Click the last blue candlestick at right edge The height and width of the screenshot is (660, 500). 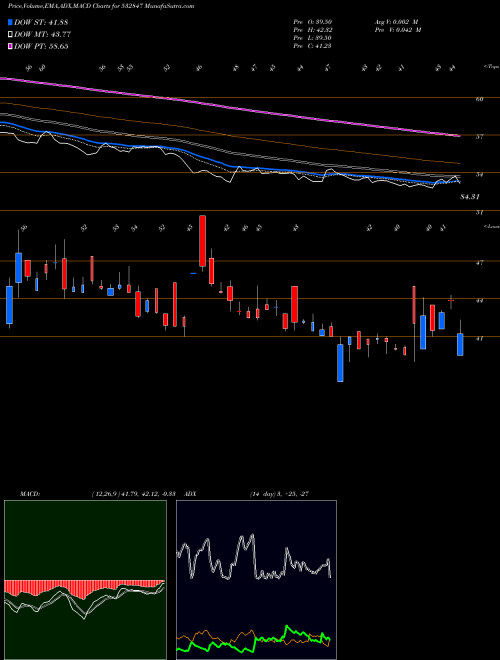460,344
